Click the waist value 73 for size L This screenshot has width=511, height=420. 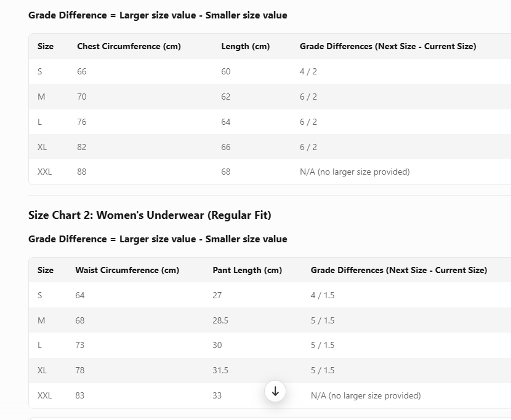[x=80, y=345]
